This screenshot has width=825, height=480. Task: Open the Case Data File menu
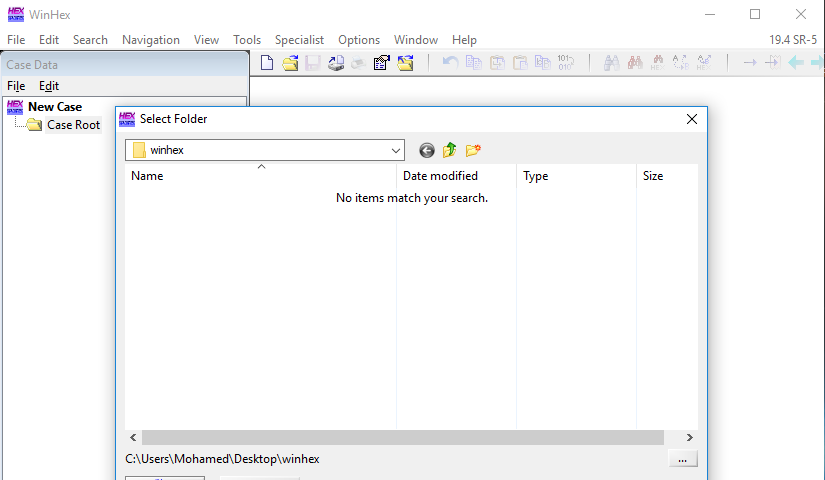click(x=16, y=86)
